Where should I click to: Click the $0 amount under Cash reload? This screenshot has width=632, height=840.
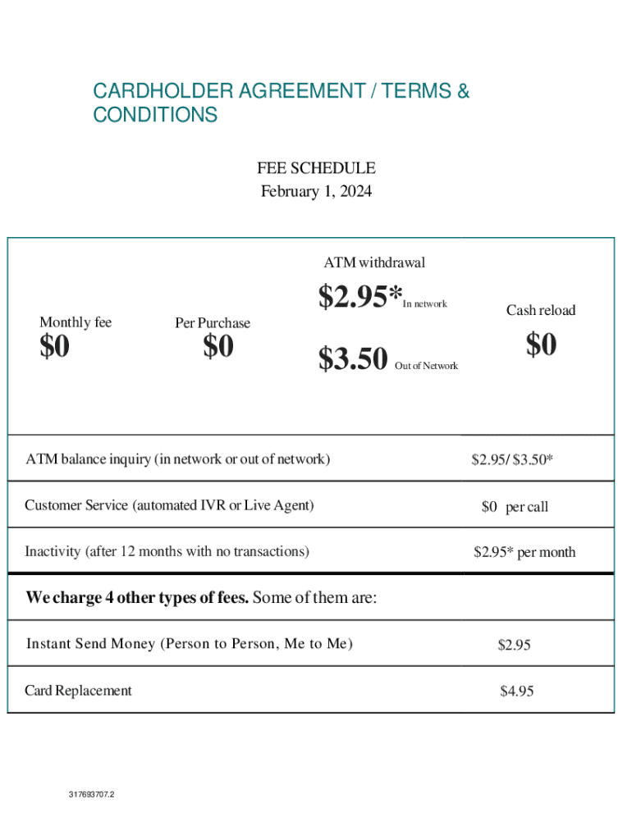(x=542, y=345)
